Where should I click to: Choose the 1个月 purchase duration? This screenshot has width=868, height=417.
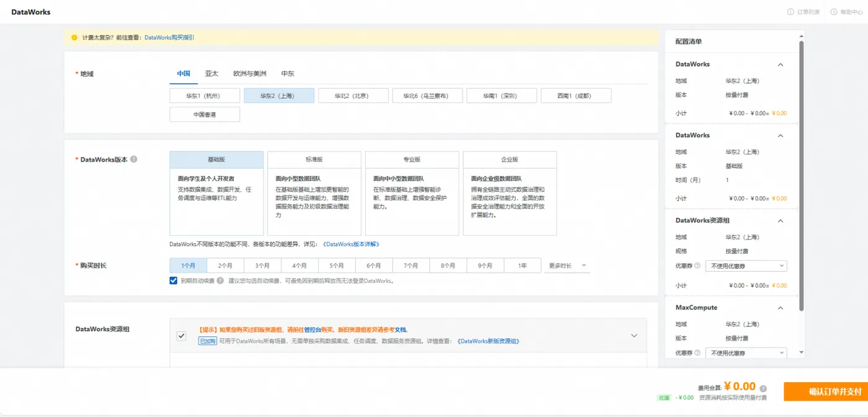(188, 266)
